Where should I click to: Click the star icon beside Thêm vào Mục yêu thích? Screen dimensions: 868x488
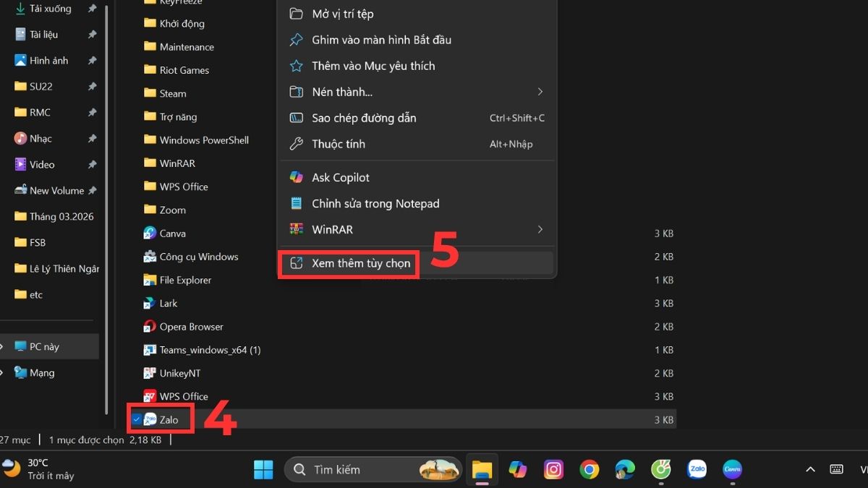point(297,66)
